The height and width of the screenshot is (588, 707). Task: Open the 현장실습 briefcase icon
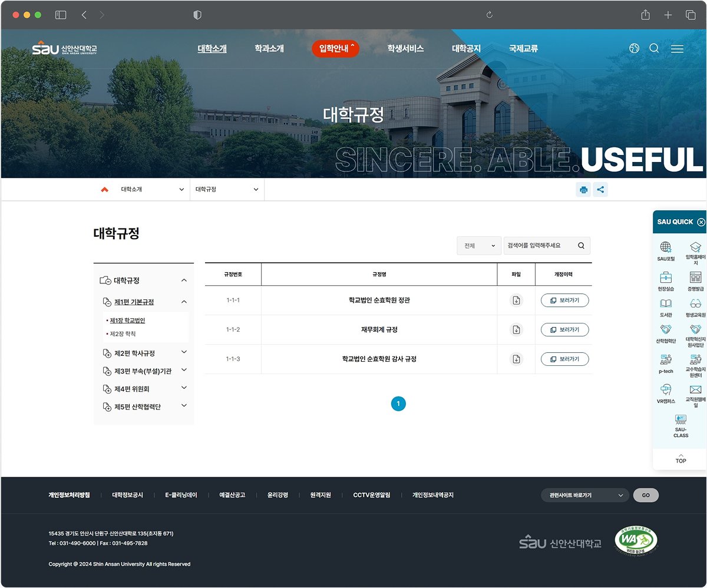[666, 277]
